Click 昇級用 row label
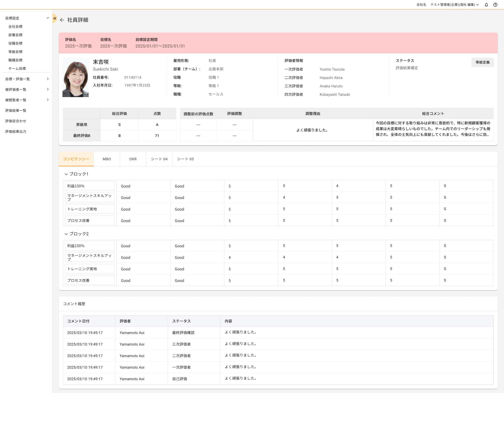 (x=82, y=125)
